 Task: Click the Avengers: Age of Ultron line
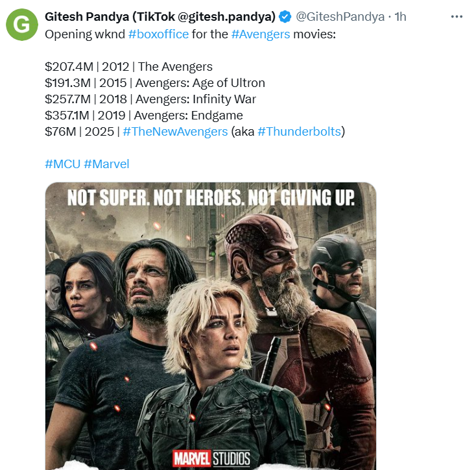pyautogui.click(x=155, y=82)
